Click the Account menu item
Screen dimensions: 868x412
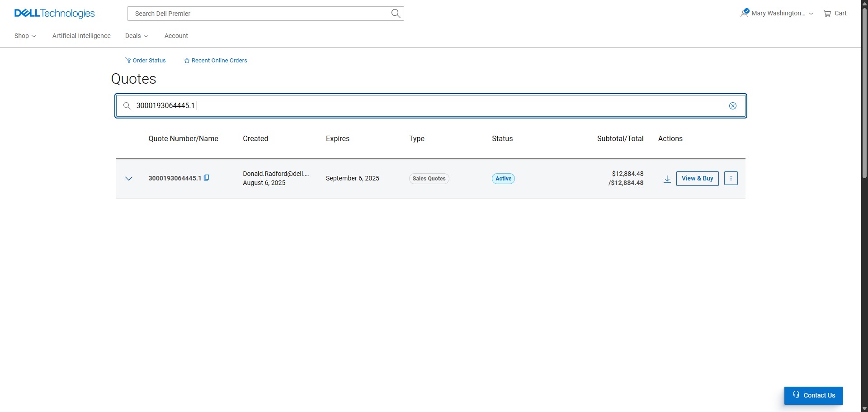tap(176, 36)
